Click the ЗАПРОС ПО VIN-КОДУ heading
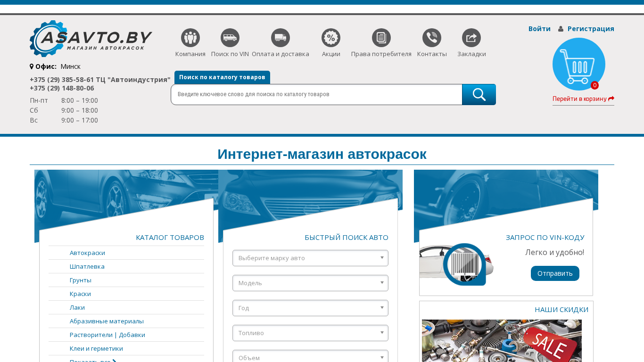 tap(545, 238)
